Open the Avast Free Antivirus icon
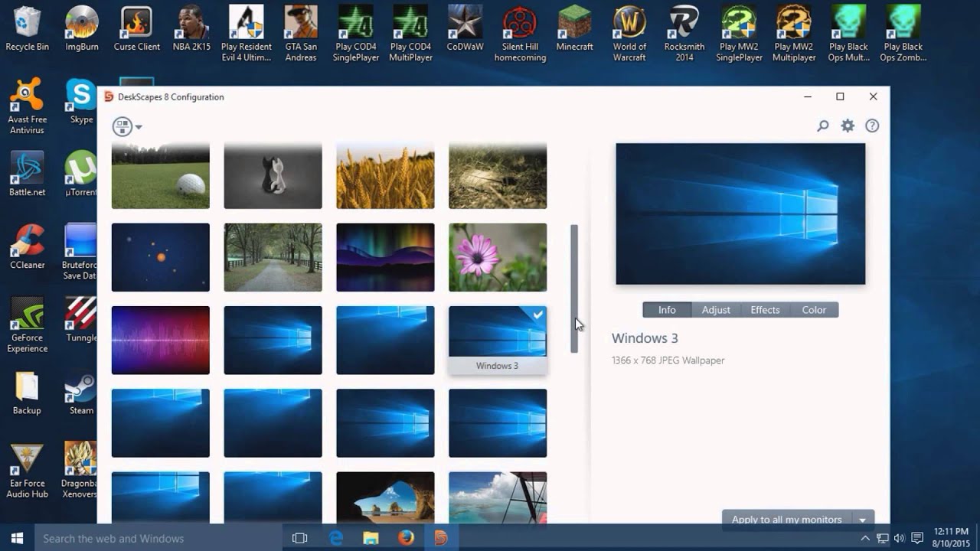Image resolution: width=980 pixels, height=551 pixels. pyautogui.click(x=28, y=106)
